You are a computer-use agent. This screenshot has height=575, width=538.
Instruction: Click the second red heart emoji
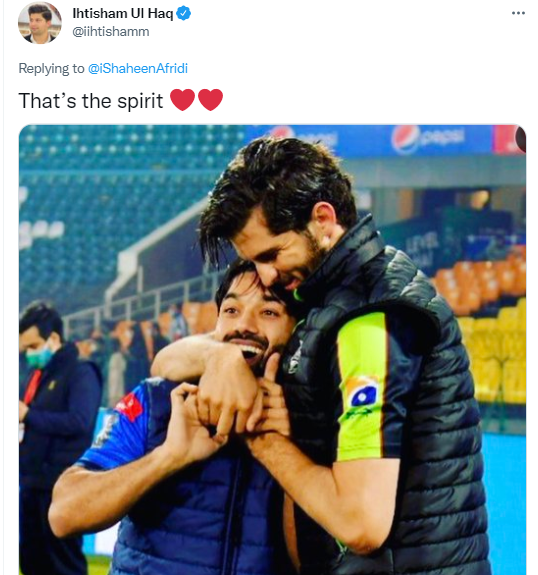coord(211,100)
